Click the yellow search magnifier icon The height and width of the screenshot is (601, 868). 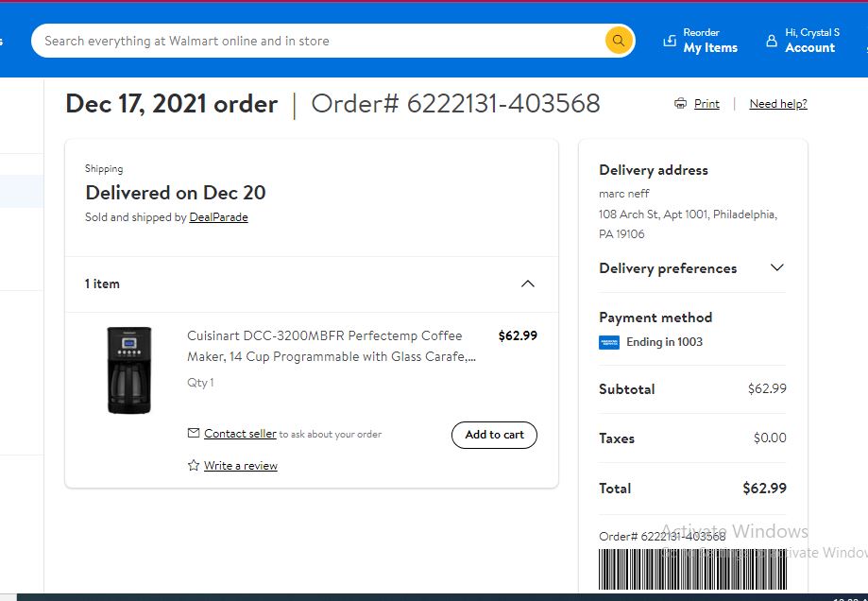pos(619,41)
